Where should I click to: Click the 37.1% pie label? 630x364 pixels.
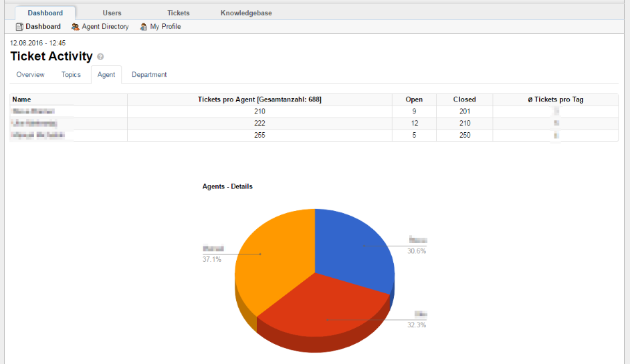pyautogui.click(x=212, y=260)
